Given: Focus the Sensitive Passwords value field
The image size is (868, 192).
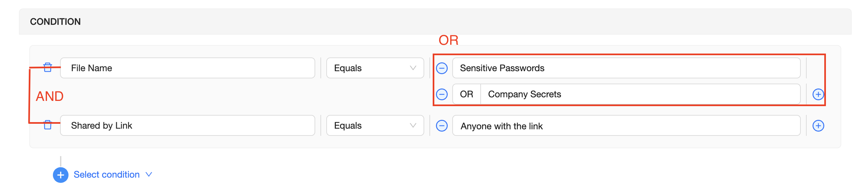Looking at the screenshot, I should pos(626,68).
